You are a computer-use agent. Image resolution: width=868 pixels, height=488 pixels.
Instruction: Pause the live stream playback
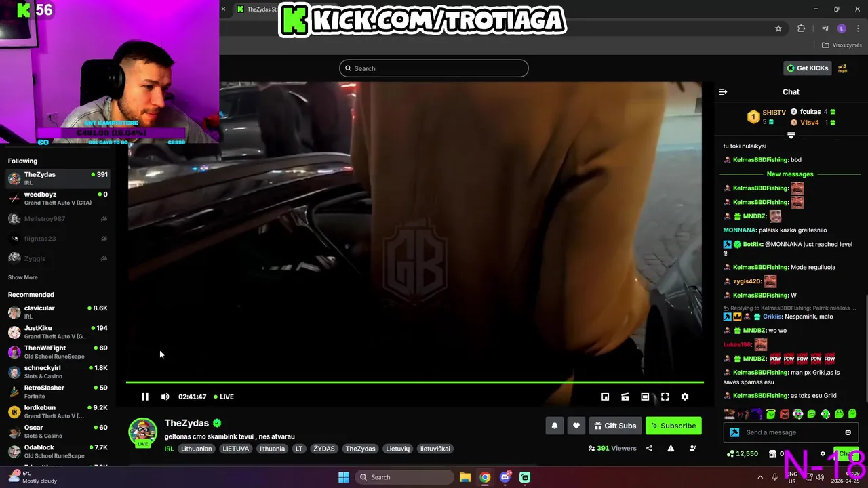click(144, 396)
